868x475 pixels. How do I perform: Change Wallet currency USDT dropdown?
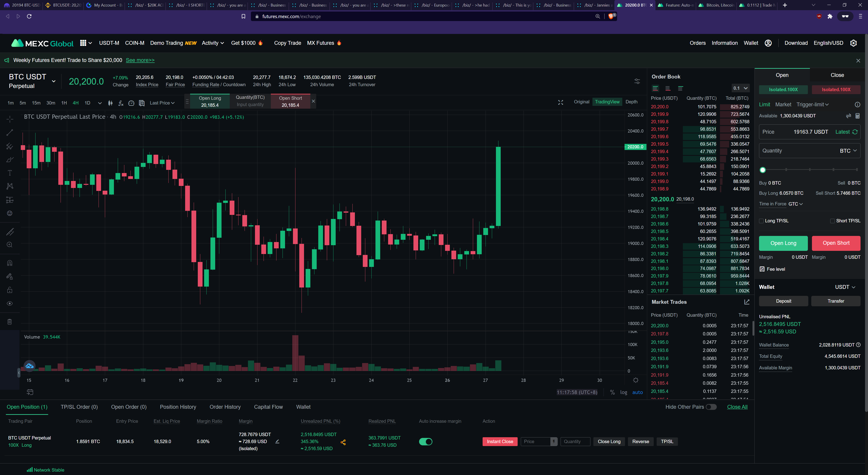click(845, 287)
